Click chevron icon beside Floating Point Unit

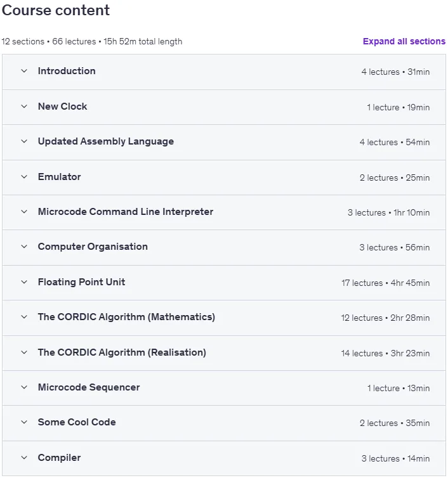[24, 282]
